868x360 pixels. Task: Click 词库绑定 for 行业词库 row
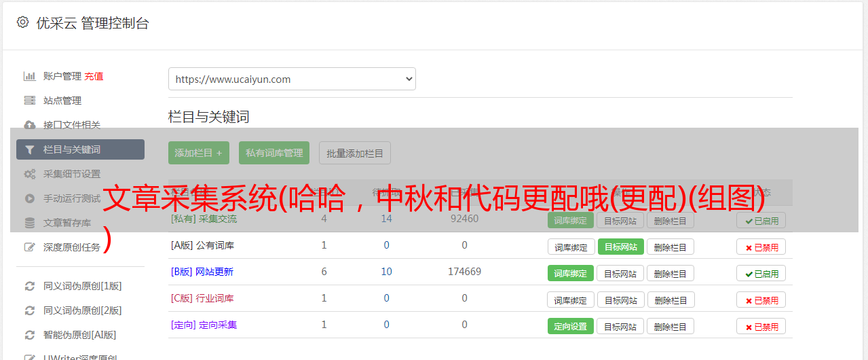pyautogui.click(x=571, y=300)
